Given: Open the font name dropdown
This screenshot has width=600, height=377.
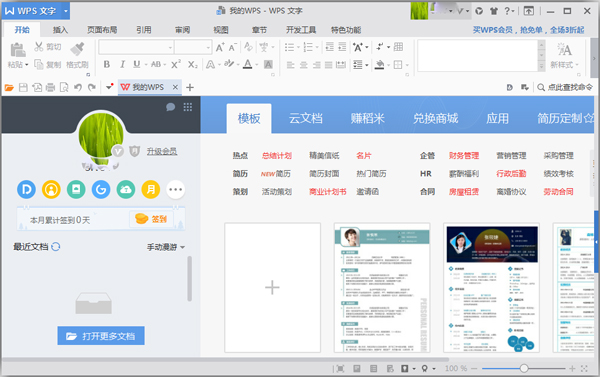Looking at the screenshot, I should click(x=170, y=47).
